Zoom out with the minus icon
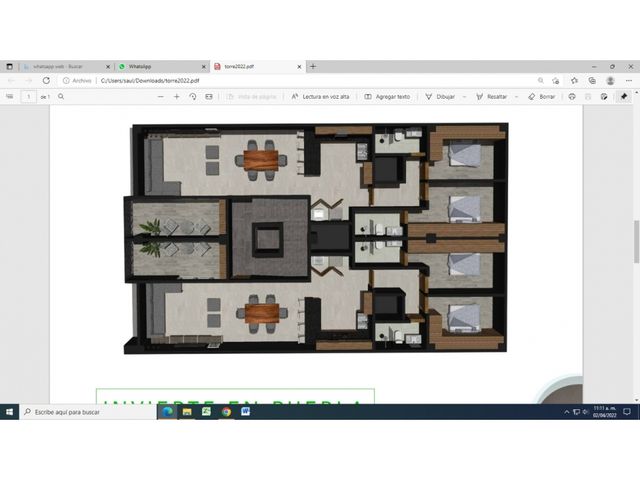Screen dimensions: 640x480 [x=160, y=97]
